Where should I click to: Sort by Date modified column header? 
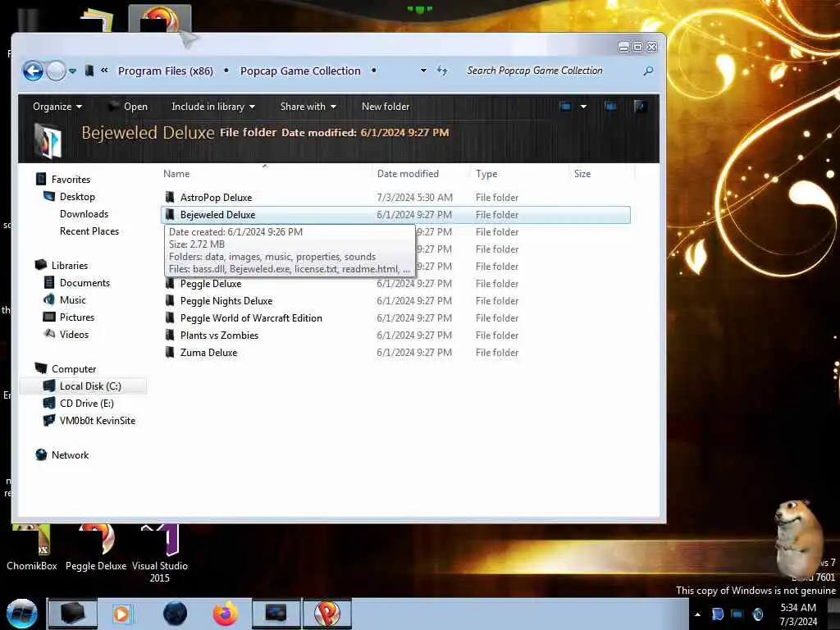pos(408,174)
